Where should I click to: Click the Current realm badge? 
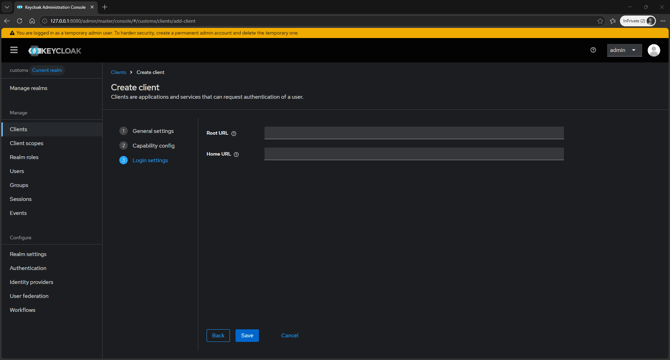coord(47,70)
